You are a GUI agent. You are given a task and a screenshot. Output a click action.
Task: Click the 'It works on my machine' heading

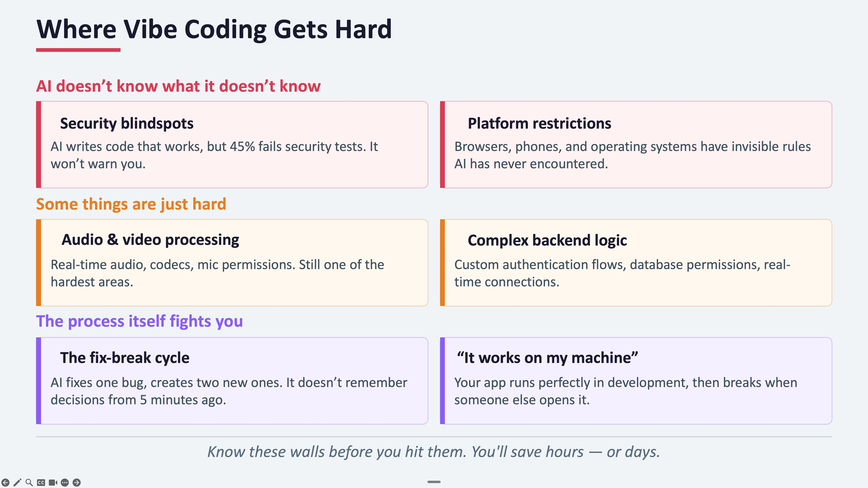coord(547,358)
